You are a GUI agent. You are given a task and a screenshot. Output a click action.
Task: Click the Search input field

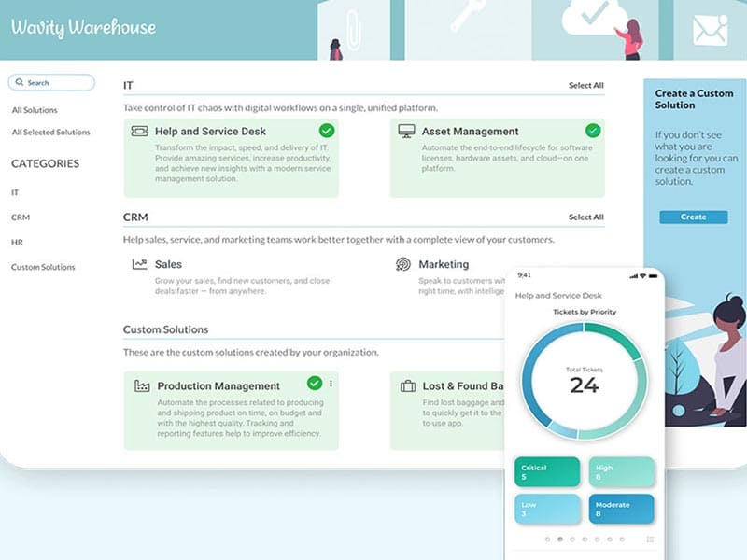[x=51, y=82]
